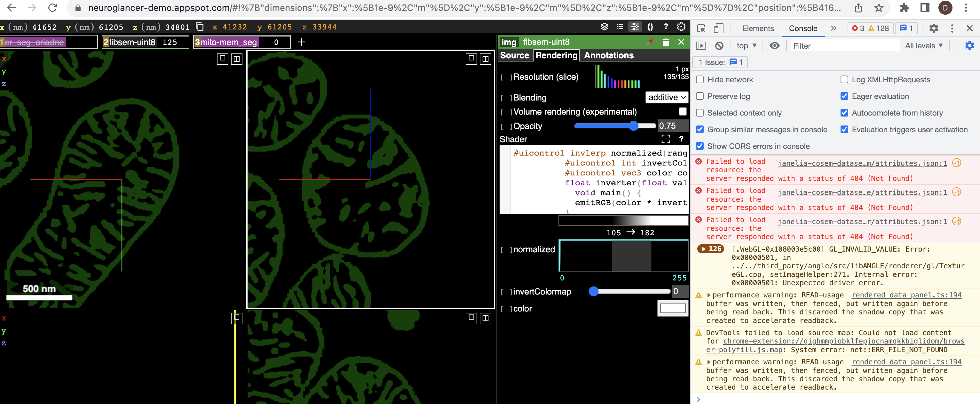Delete the fibsem-uint8 layer via trash icon

(x=666, y=42)
